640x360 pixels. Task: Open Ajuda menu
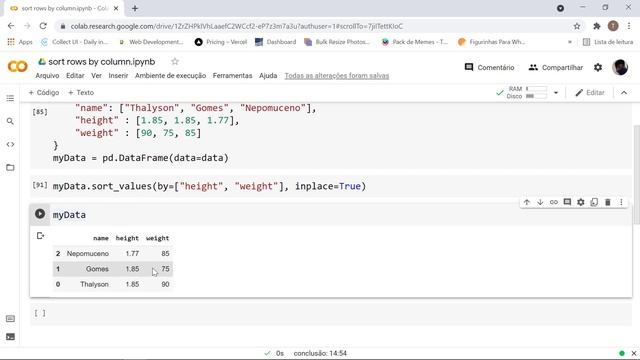click(268, 76)
